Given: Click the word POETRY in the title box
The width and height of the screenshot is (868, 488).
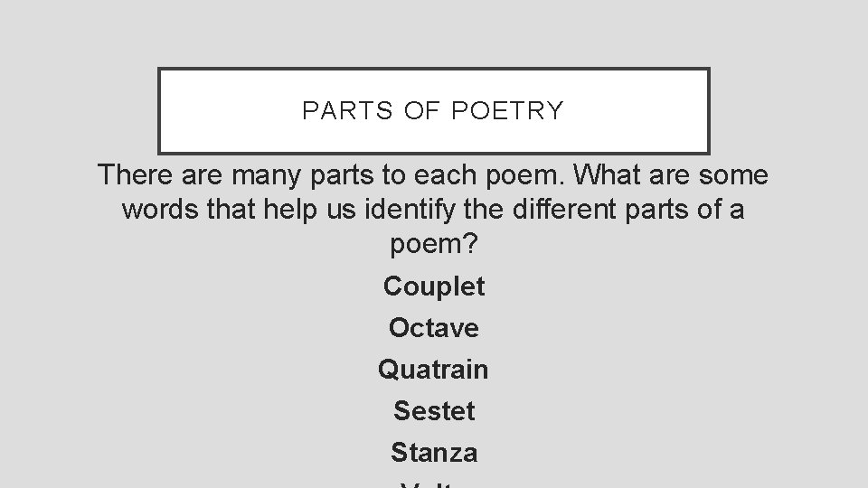Looking at the screenshot, I should [x=507, y=110].
